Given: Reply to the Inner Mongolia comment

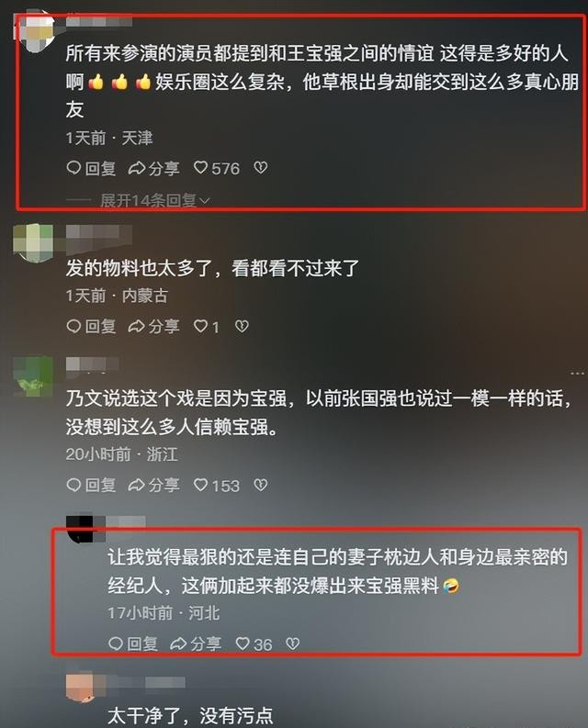Looking at the screenshot, I should tap(91, 327).
